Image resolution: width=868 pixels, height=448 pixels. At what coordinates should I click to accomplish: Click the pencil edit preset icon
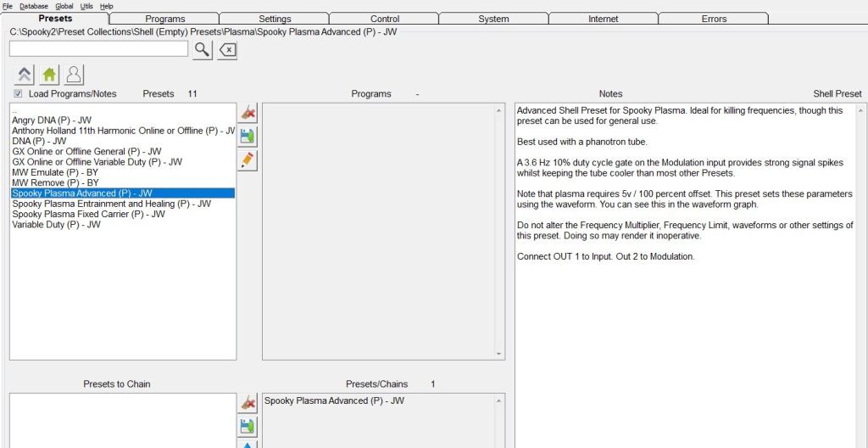(248, 160)
